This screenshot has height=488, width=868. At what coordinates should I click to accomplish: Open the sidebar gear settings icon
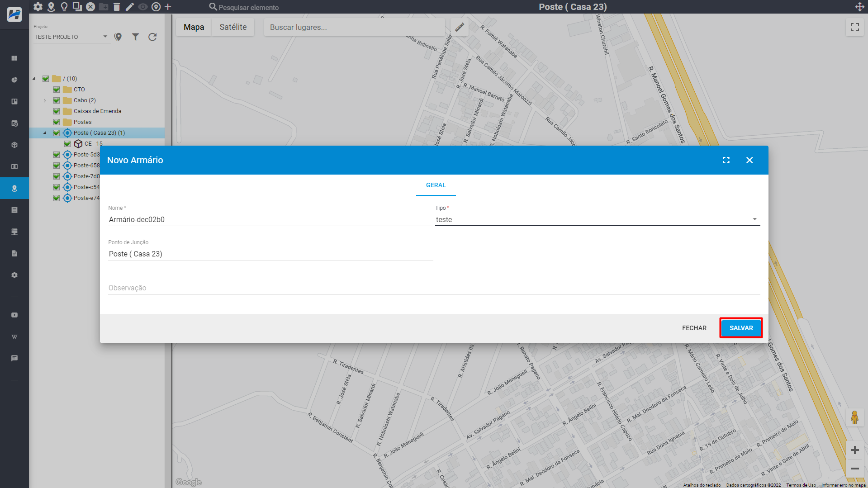point(14,275)
